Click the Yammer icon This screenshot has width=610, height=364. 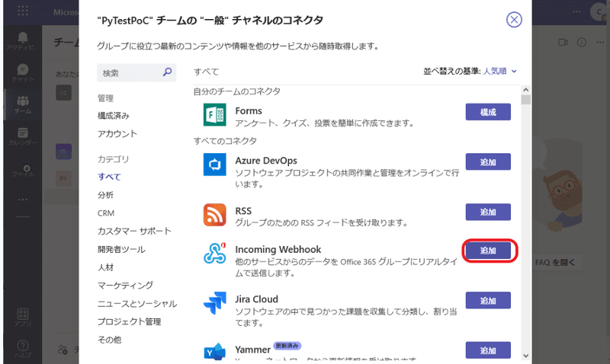tap(215, 352)
